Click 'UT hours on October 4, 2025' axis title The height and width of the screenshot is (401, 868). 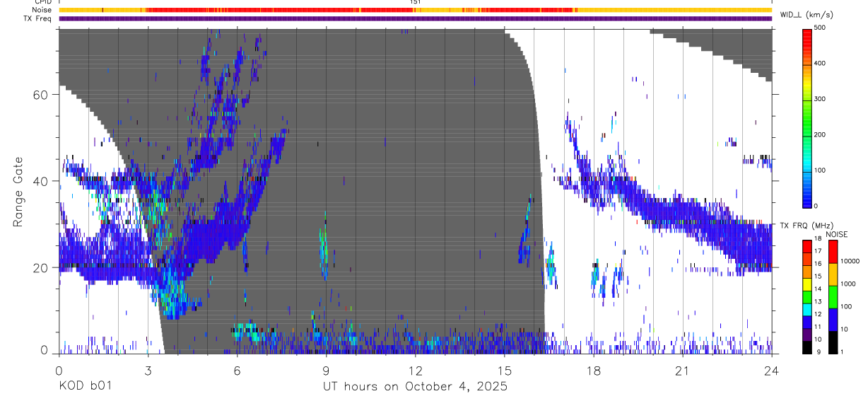[415, 387]
